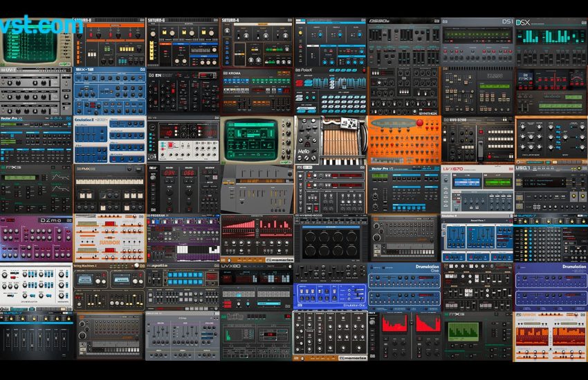Choose the Synthox instrument thumbnail

404,91
